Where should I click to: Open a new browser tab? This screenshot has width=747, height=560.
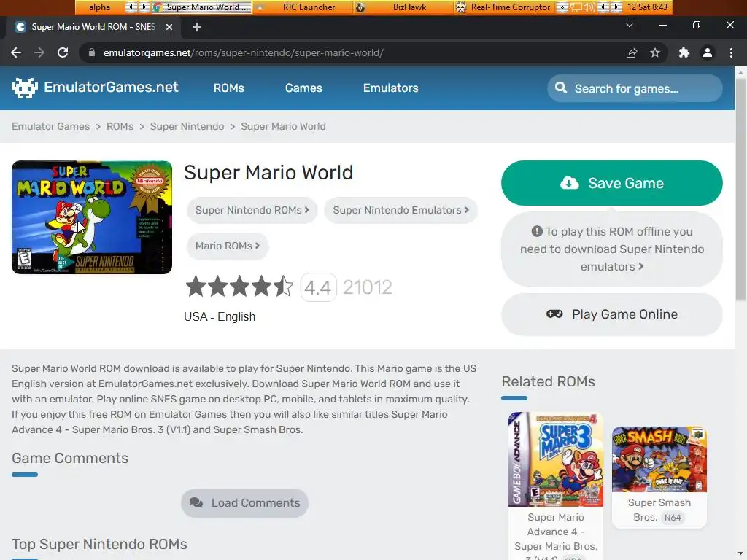tap(197, 27)
